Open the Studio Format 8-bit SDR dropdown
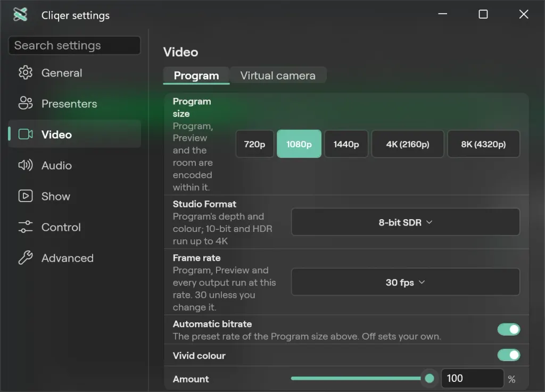This screenshot has width=545, height=392. (405, 222)
